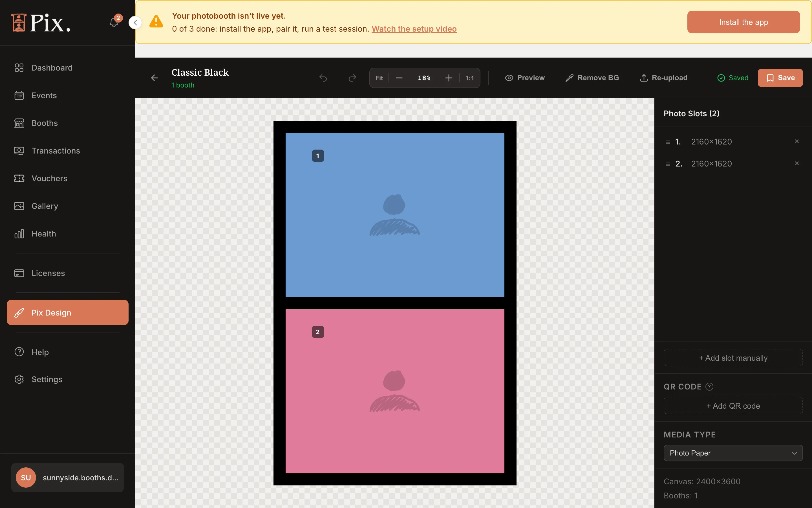Screen dimensions: 812x508
Task: Preview the template
Action: click(525, 78)
